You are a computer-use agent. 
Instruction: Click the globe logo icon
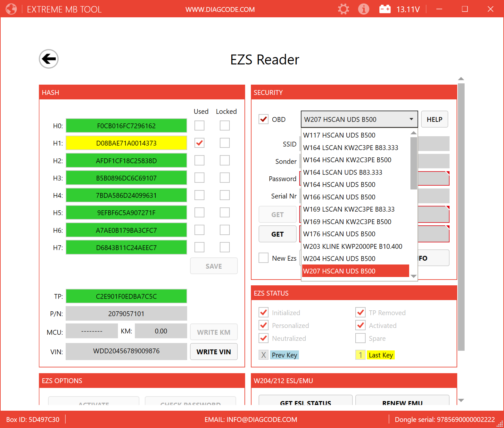11,9
